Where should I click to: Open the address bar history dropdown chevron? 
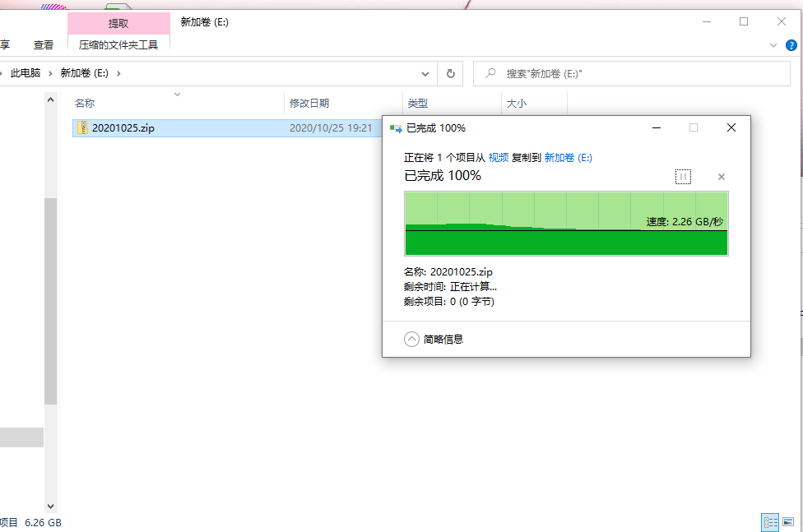425,73
